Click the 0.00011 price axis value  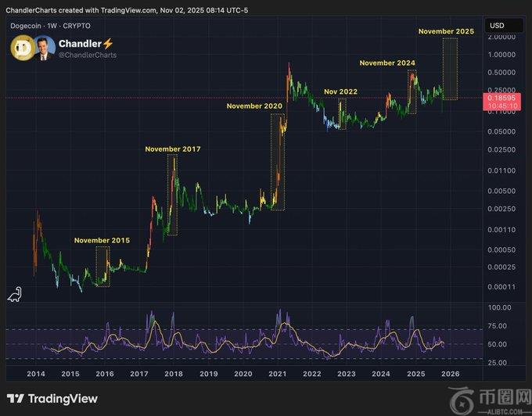tap(501, 287)
